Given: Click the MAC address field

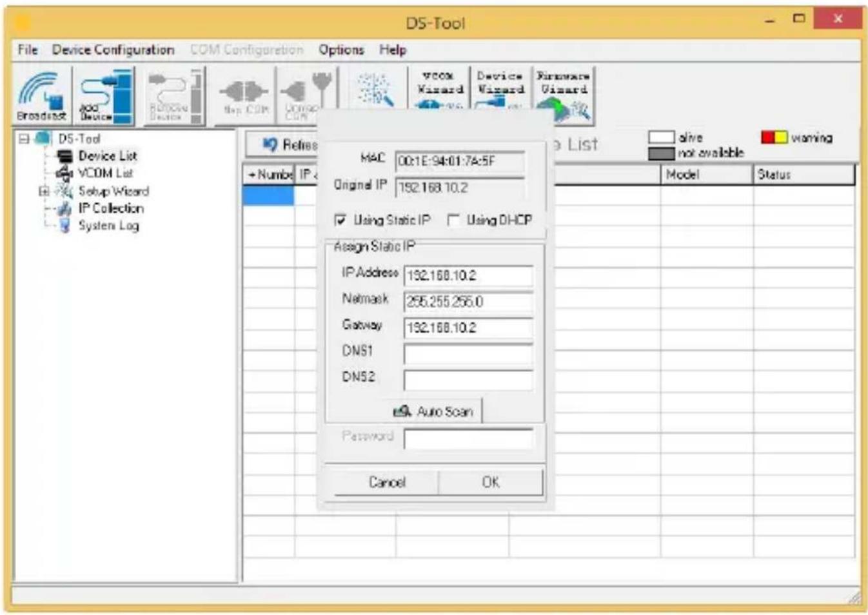Looking at the screenshot, I should (x=460, y=161).
